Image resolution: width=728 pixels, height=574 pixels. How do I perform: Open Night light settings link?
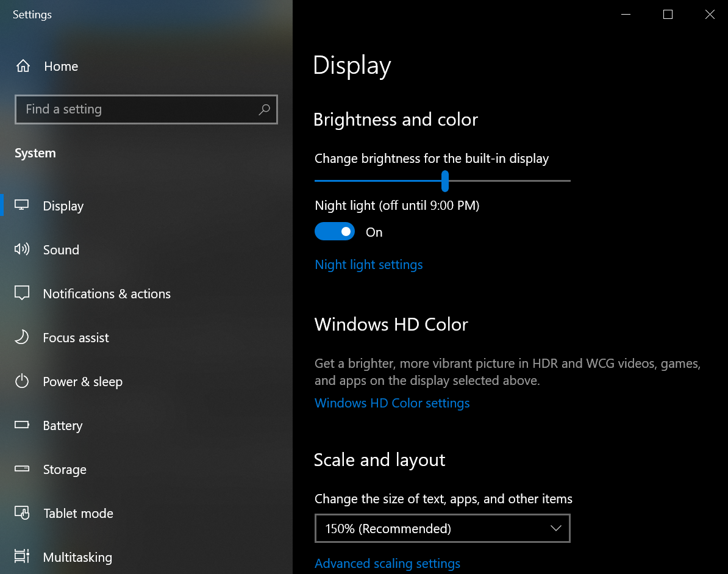pos(369,265)
